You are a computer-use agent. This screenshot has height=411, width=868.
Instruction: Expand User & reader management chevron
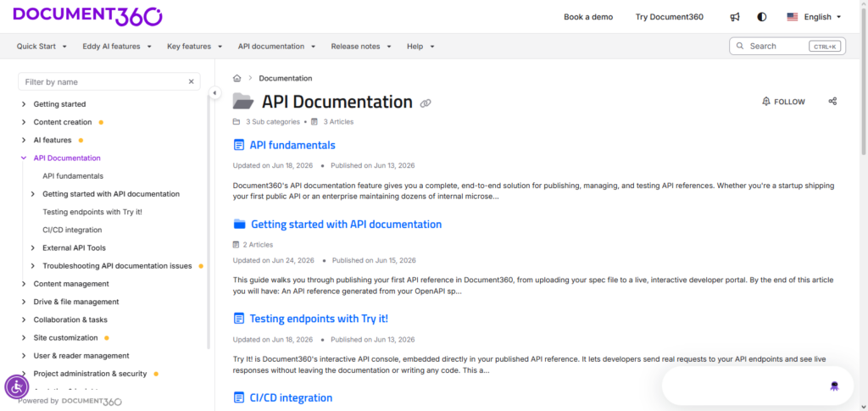pyautogui.click(x=23, y=356)
